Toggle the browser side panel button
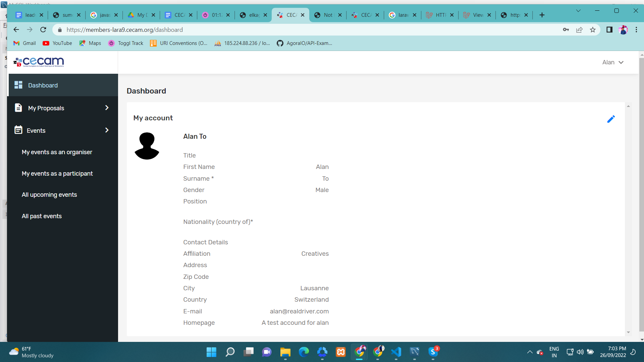Screen dimensions: 644x362 (x=609, y=30)
